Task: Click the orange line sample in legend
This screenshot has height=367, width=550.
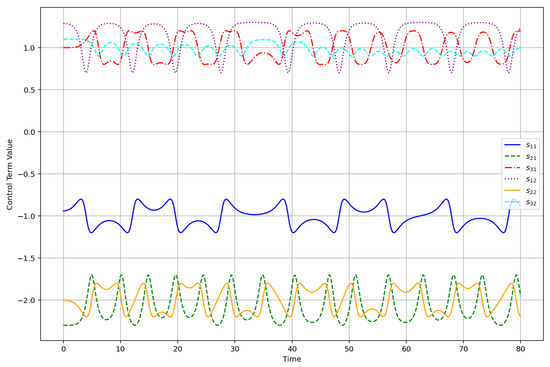Action: pyautogui.click(x=512, y=190)
